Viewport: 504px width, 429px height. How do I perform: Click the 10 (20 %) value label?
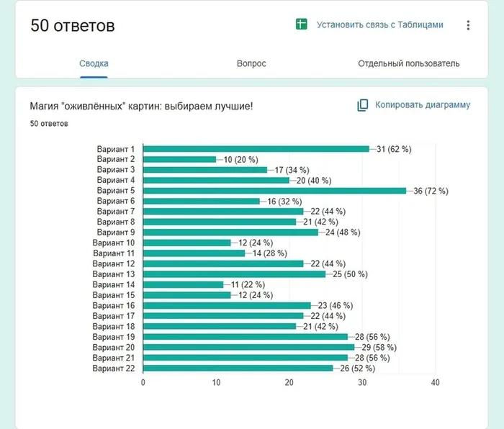pos(242,159)
